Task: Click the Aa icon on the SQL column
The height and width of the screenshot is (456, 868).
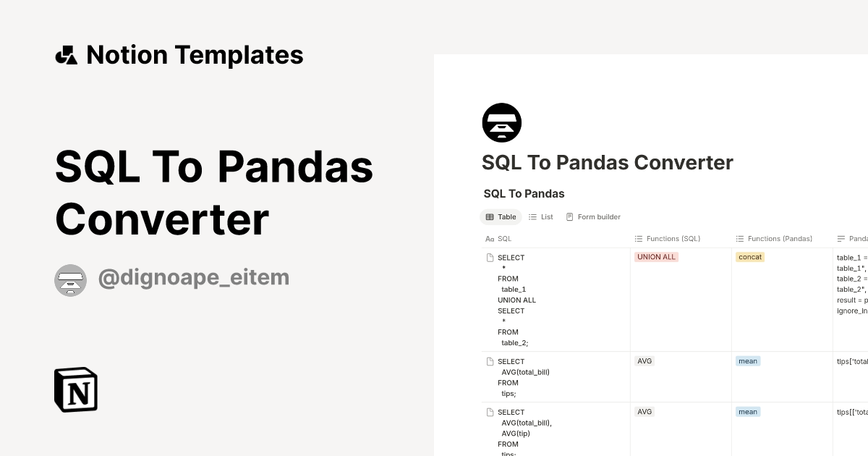Action: pyautogui.click(x=490, y=238)
